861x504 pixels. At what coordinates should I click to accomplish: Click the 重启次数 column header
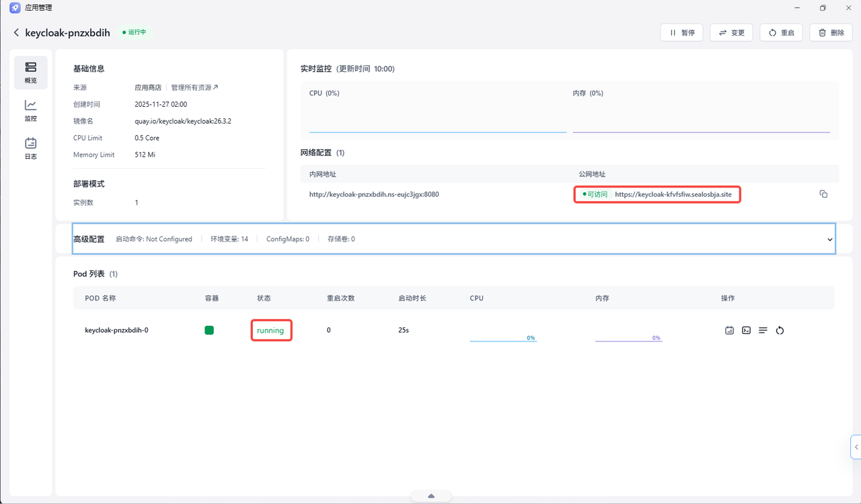coord(340,298)
